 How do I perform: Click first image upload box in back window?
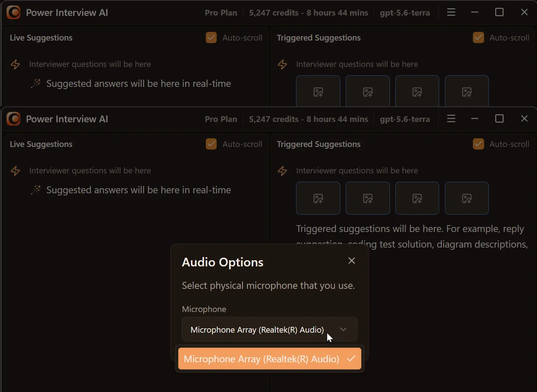[318, 91]
